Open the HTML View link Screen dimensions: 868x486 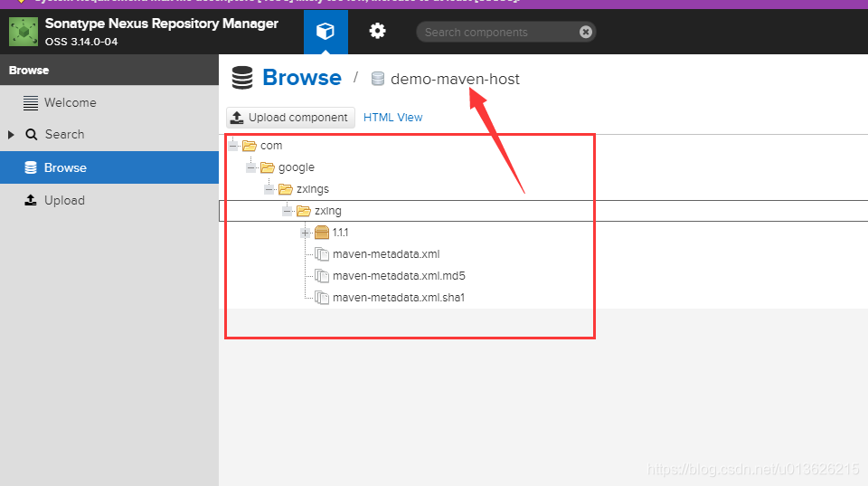coord(392,118)
